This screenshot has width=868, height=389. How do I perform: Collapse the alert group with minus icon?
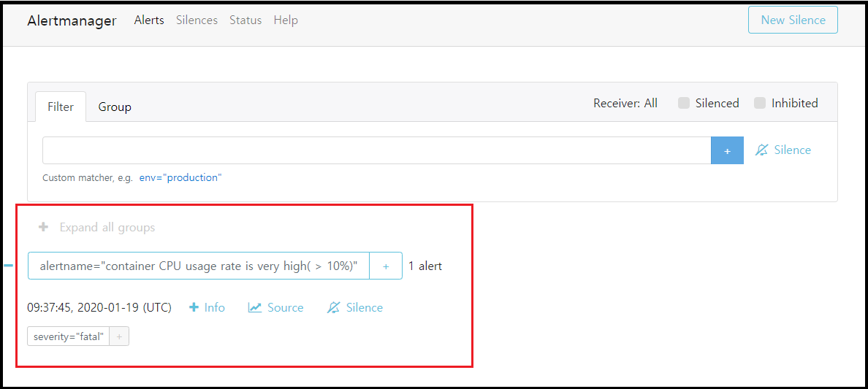[8, 266]
